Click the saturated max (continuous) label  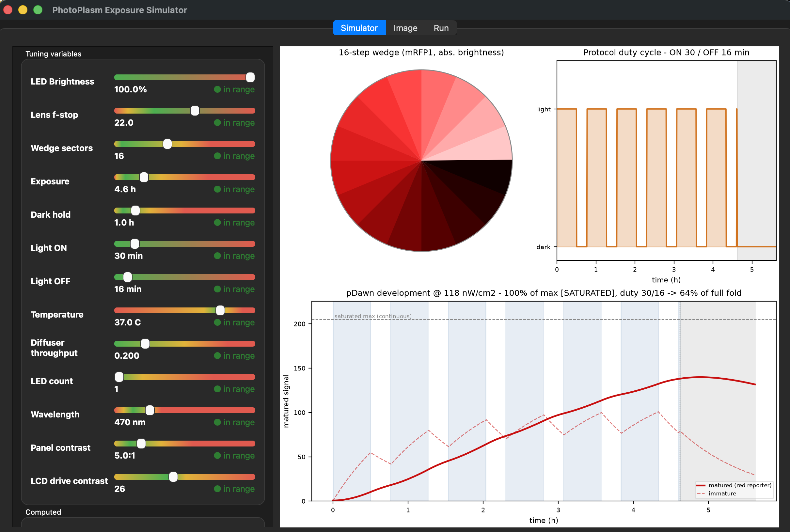(373, 316)
